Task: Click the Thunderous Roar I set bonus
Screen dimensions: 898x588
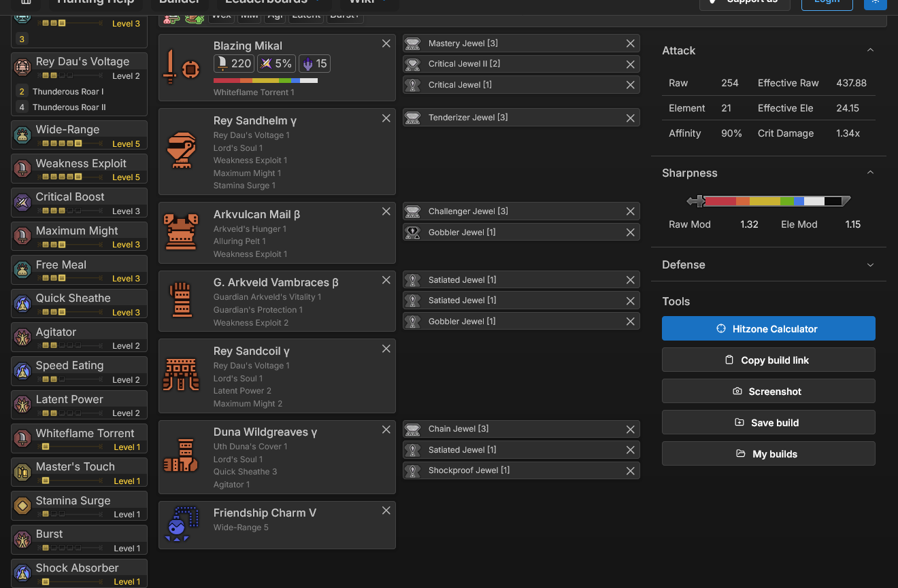Action: (68, 92)
